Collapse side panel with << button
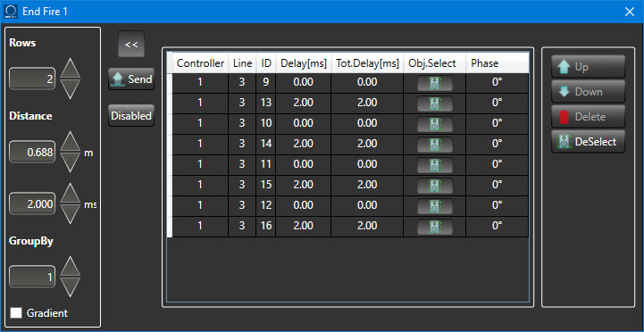Screen dimensions: 644x332 click(x=131, y=44)
